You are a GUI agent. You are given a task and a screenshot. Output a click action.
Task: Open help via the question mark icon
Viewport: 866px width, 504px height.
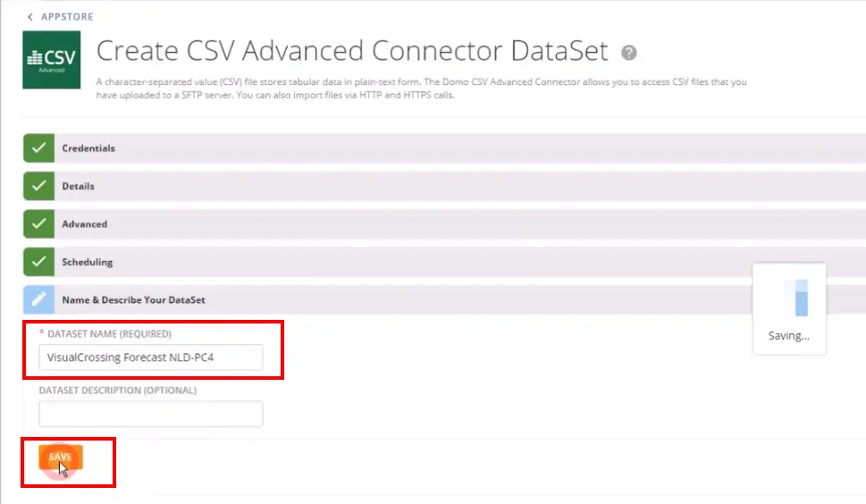[x=629, y=52]
